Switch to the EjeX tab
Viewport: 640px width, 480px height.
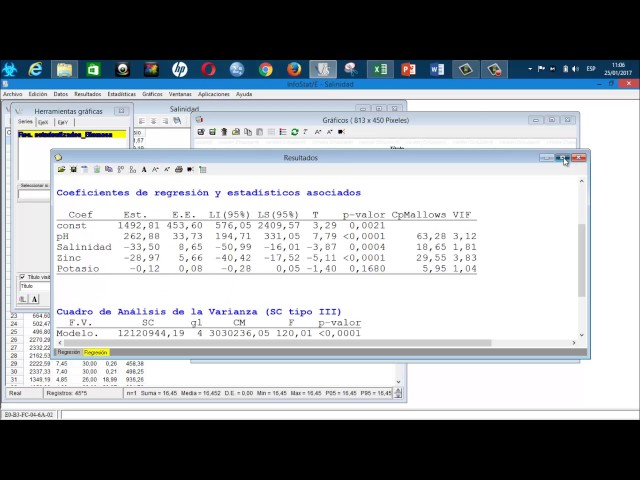(x=43, y=122)
